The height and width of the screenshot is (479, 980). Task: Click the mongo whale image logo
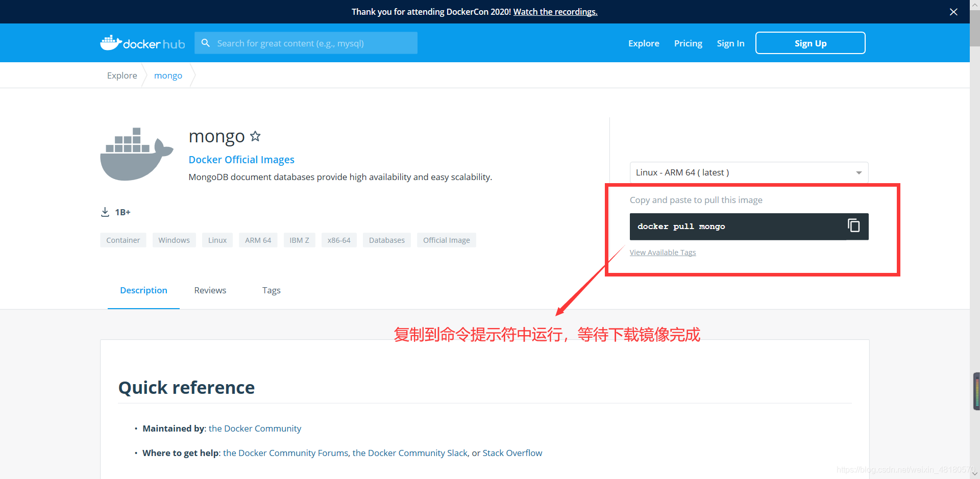(x=137, y=154)
